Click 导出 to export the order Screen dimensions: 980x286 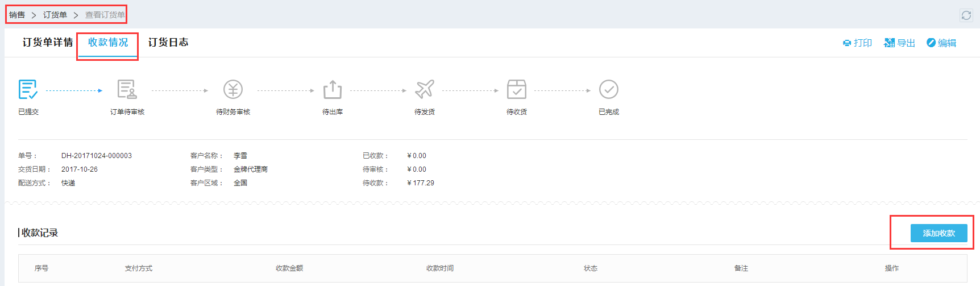pyautogui.click(x=900, y=43)
